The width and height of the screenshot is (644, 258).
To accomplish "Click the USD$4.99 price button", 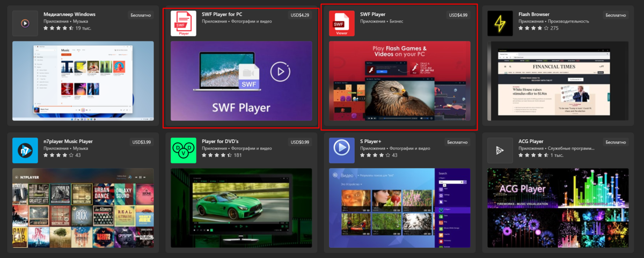I will tap(458, 15).
